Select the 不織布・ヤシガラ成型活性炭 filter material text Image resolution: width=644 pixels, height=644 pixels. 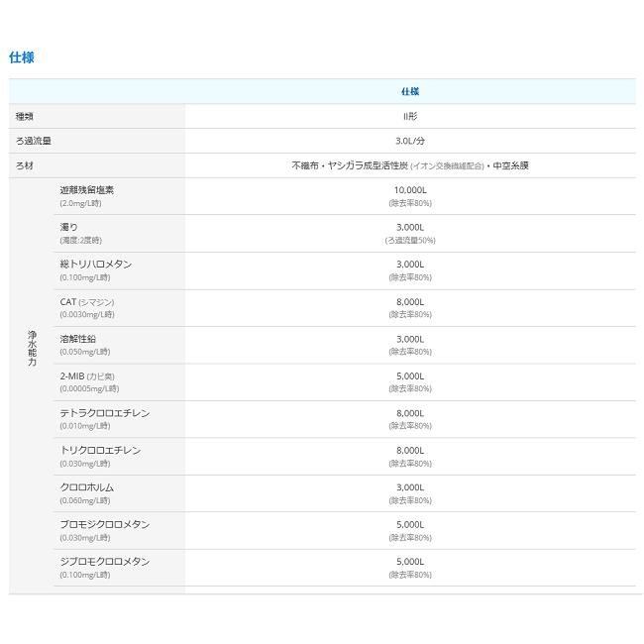(350, 165)
